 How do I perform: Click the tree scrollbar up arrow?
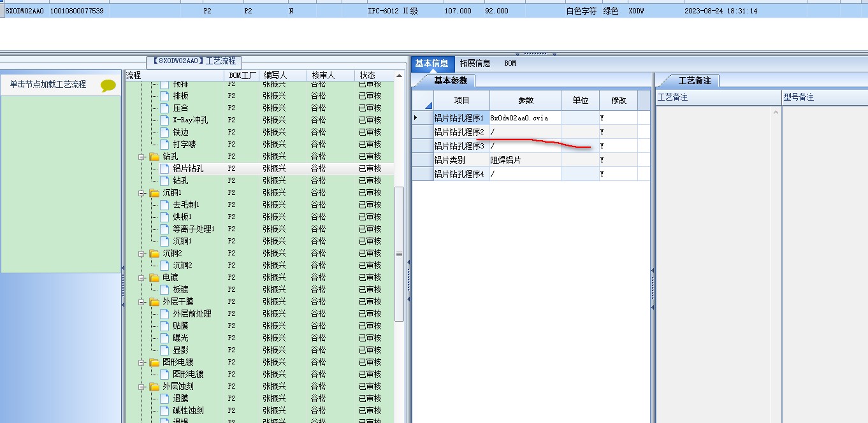coord(400,76)
